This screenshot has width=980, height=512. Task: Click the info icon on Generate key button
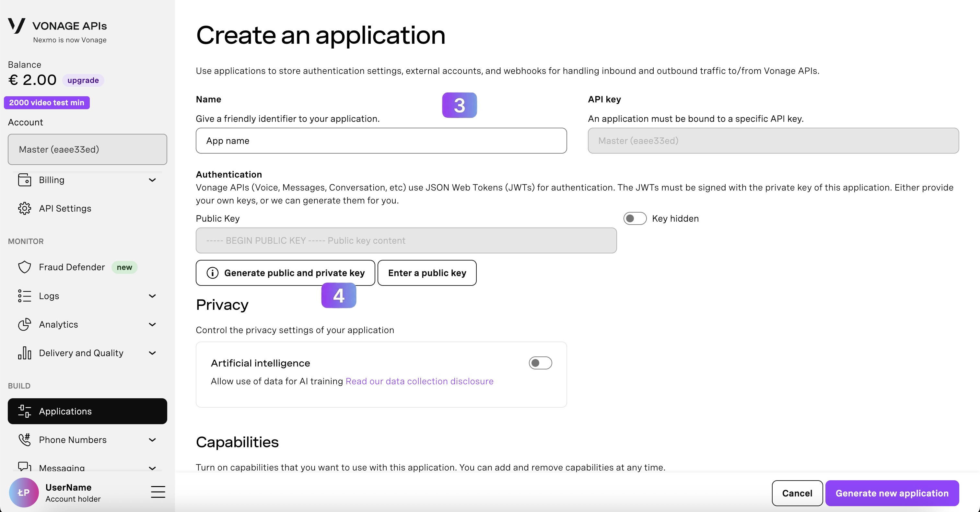(x=212, y=273)
